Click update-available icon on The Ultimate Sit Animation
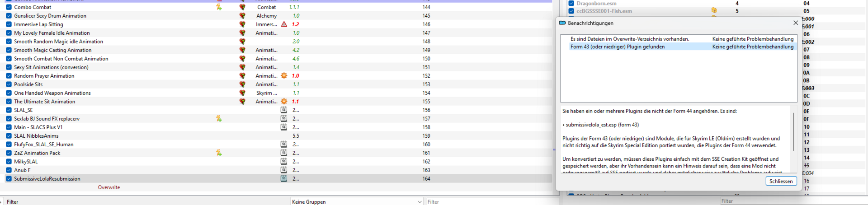 [284, 102]
